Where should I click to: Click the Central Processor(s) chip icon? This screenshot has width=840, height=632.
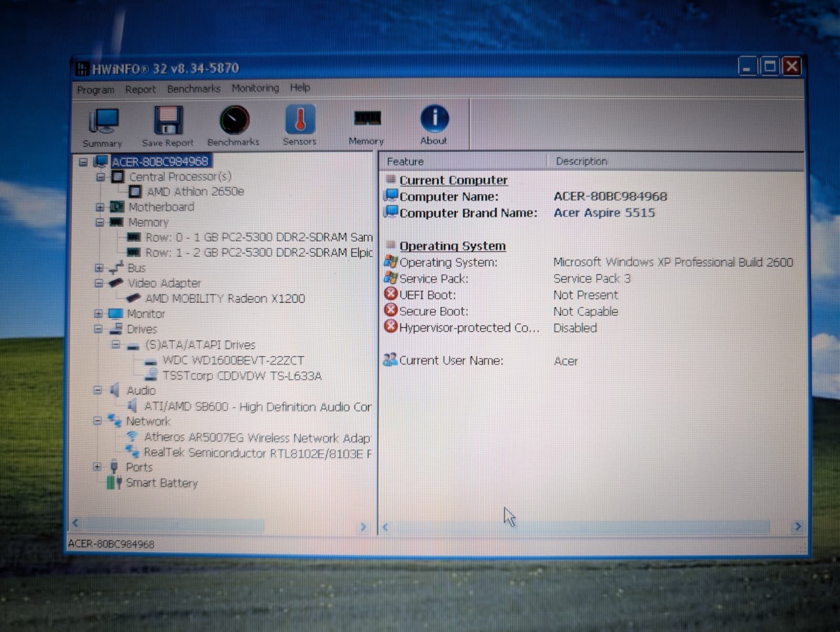coord(118,177)
